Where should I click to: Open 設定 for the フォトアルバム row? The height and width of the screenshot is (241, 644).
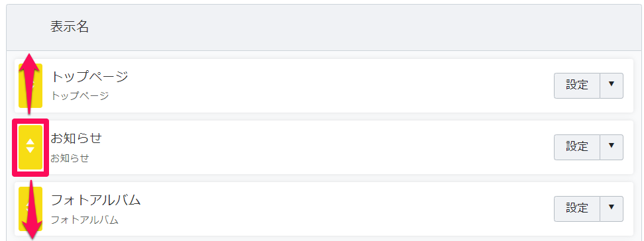577,209
